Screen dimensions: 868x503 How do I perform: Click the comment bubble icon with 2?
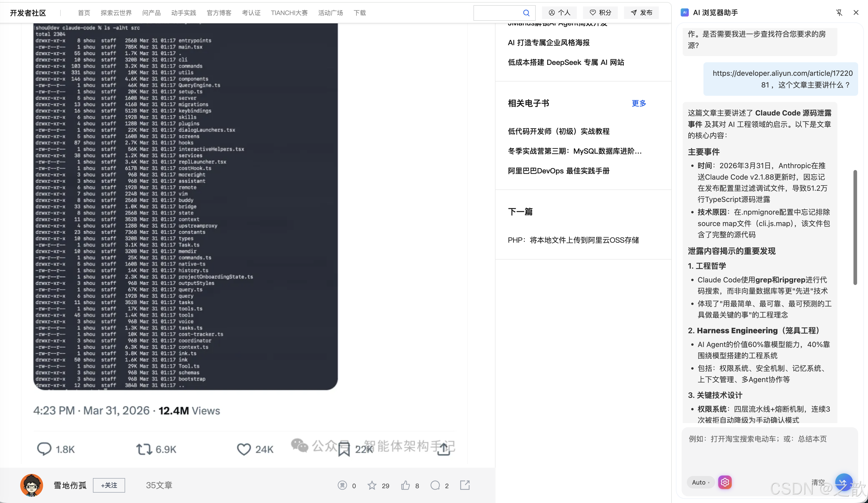pos(435,485)
